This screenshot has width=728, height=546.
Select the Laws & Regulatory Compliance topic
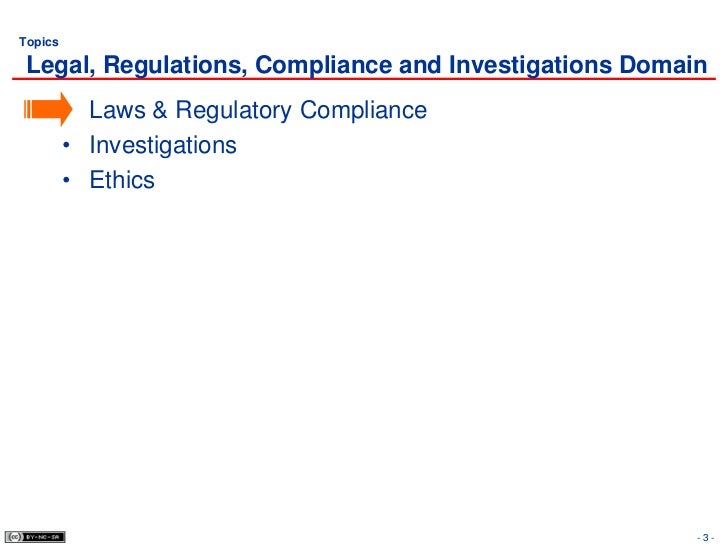pos(258,110)
